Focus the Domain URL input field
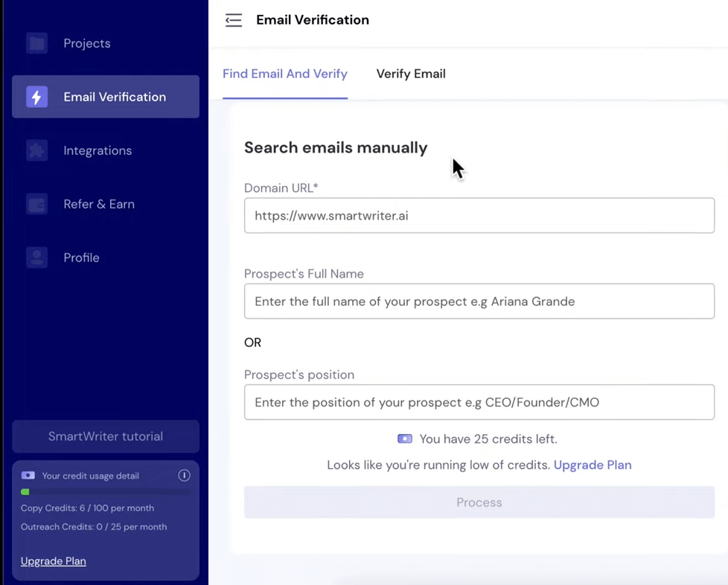Image resolution: width=728 pixels, height=585 pixels. point(479,216)
